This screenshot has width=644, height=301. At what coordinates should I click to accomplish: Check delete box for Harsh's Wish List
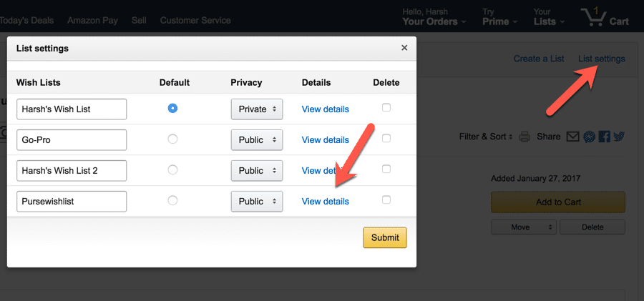click(x=386, y=108)
